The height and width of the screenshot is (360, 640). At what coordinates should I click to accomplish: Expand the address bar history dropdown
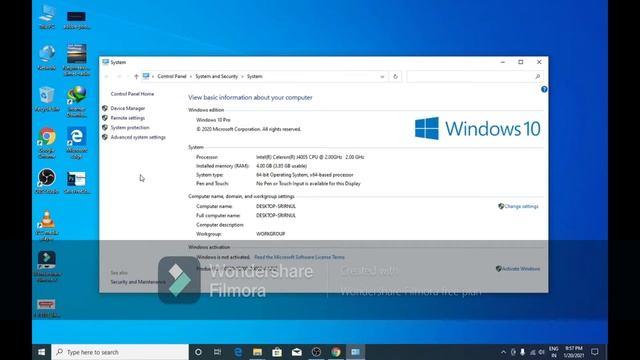382,76
